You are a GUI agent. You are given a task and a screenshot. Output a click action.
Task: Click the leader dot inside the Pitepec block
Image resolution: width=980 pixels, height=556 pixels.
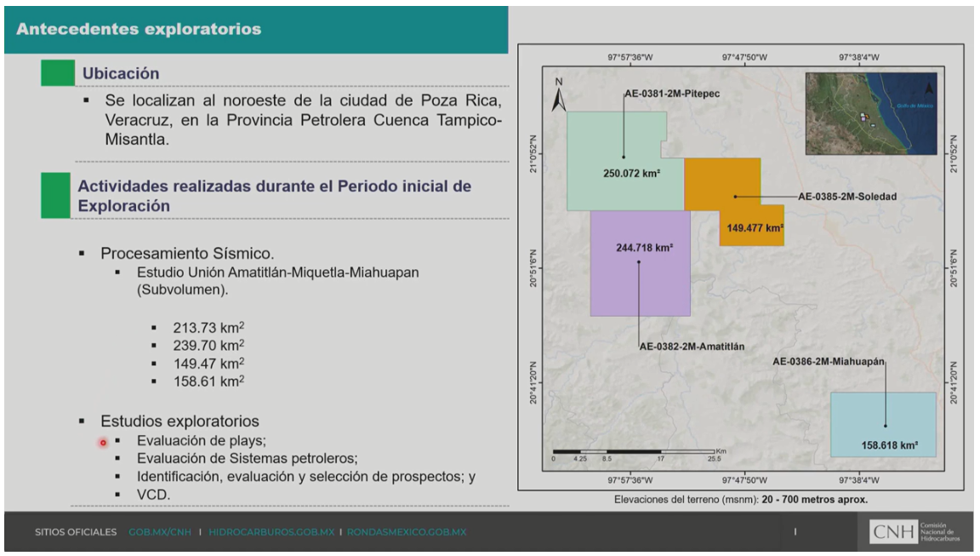[624, 157]
